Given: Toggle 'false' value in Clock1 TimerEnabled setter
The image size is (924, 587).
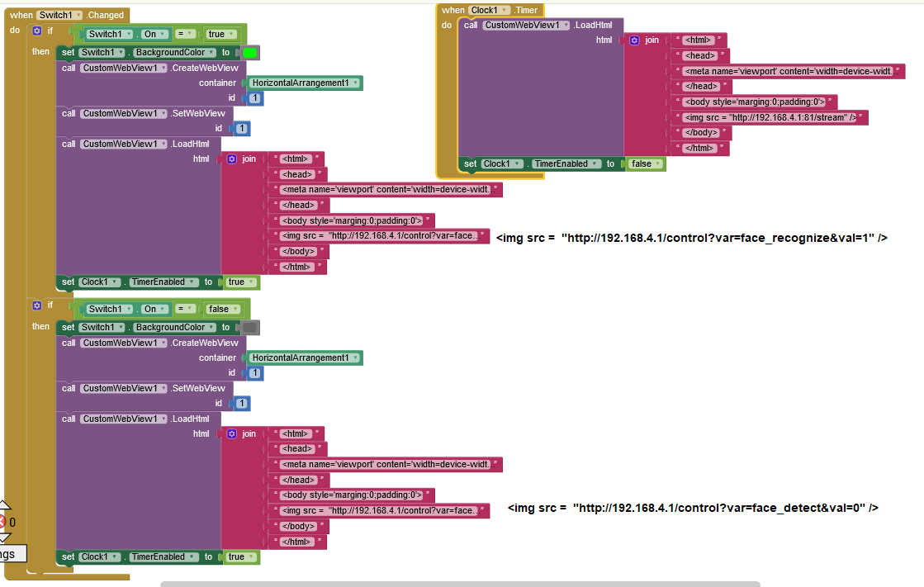Looking at the screenshot, I should pyautogui.click(x=645, y=163).
